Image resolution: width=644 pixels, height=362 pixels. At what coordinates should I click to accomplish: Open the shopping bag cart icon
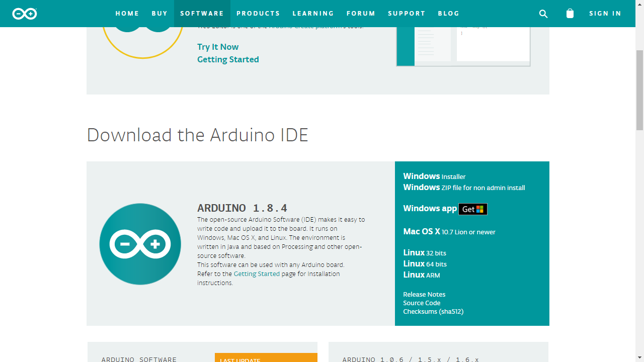pyautogui.click(x=570, y=14)
